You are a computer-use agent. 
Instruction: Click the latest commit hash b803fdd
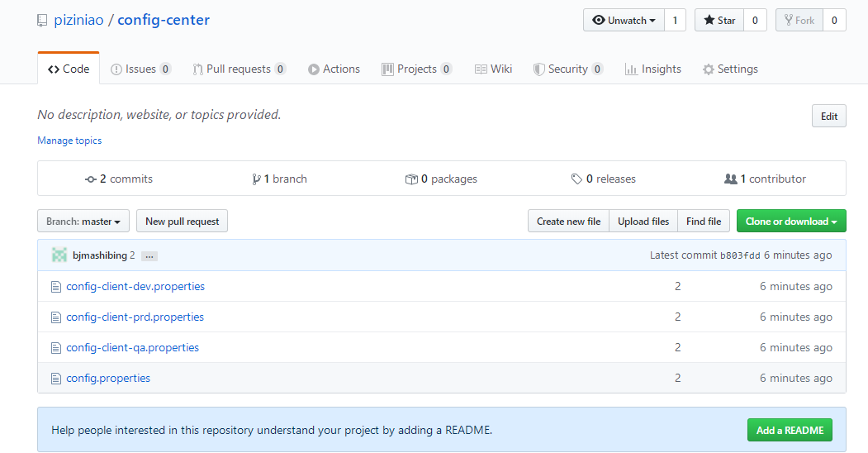740,256
